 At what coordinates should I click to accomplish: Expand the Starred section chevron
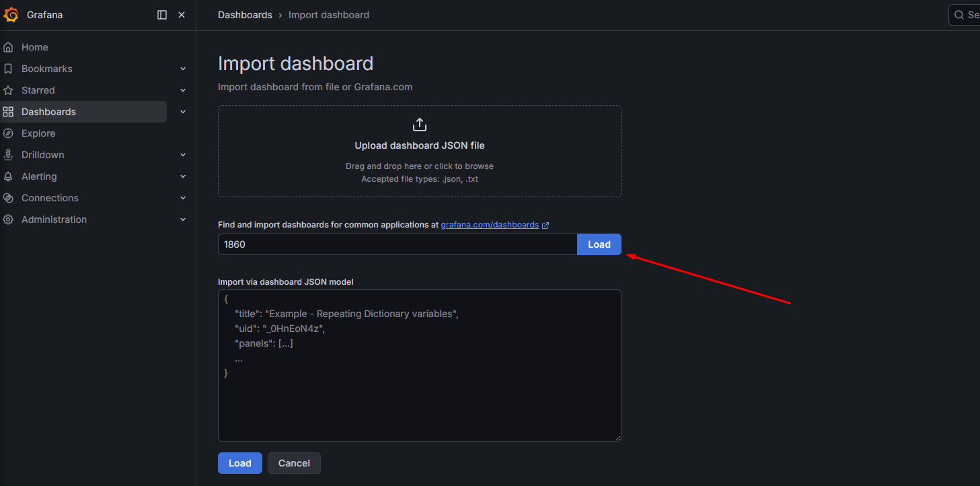tap(183, 90)
